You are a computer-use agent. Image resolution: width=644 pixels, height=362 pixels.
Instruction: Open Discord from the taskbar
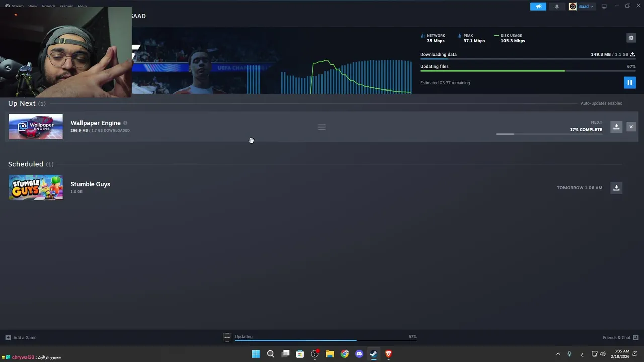pyautogui.click(x=359, y=354)
